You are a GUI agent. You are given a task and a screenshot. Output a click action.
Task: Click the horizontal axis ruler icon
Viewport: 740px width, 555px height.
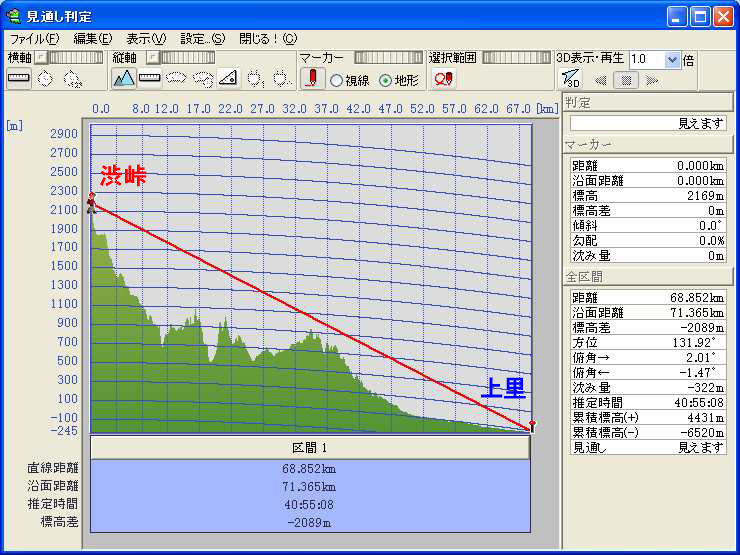tap(18, 78)
